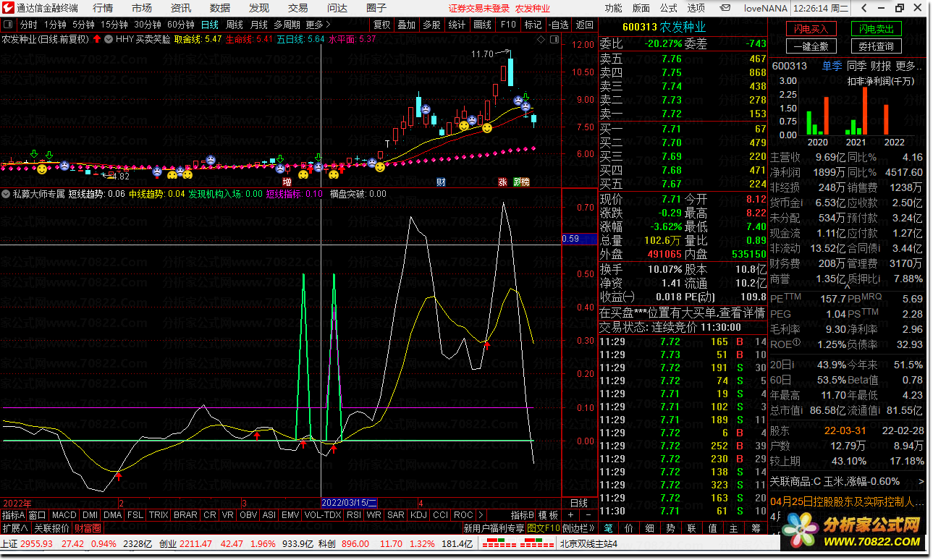Open the 功能 menu
Screen dimensions: 933x560
click(613, 8)
